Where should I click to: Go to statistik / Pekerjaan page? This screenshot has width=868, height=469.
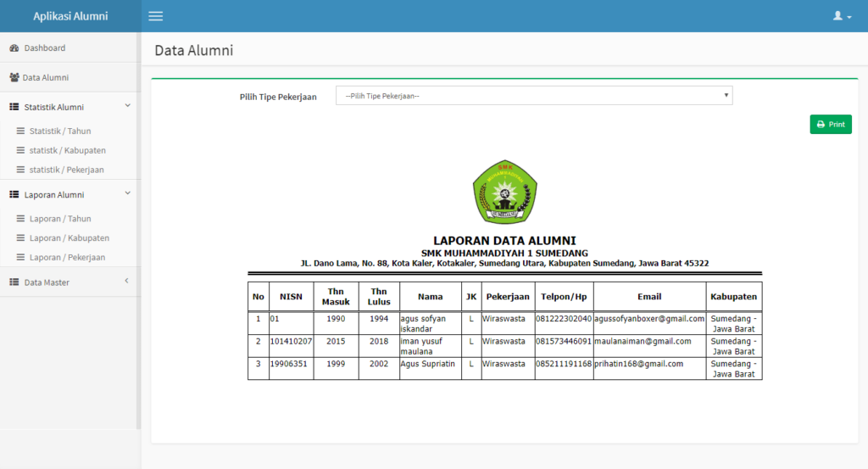(66, 170)
